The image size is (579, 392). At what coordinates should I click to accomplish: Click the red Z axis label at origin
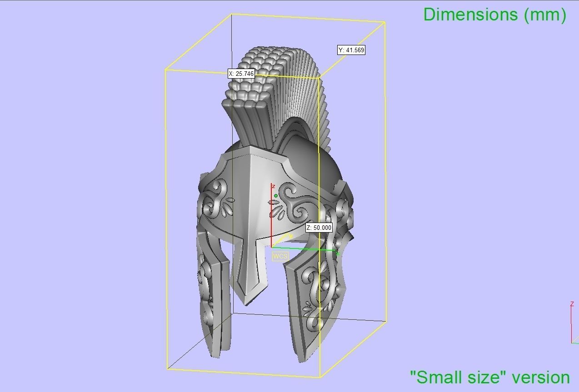pos(273,187)
